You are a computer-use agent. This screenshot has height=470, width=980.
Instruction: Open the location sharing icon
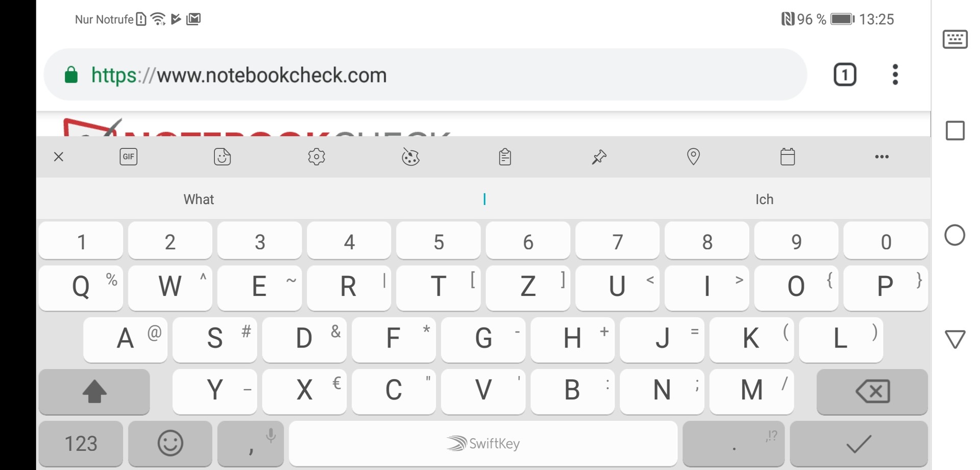pos(693,156)
